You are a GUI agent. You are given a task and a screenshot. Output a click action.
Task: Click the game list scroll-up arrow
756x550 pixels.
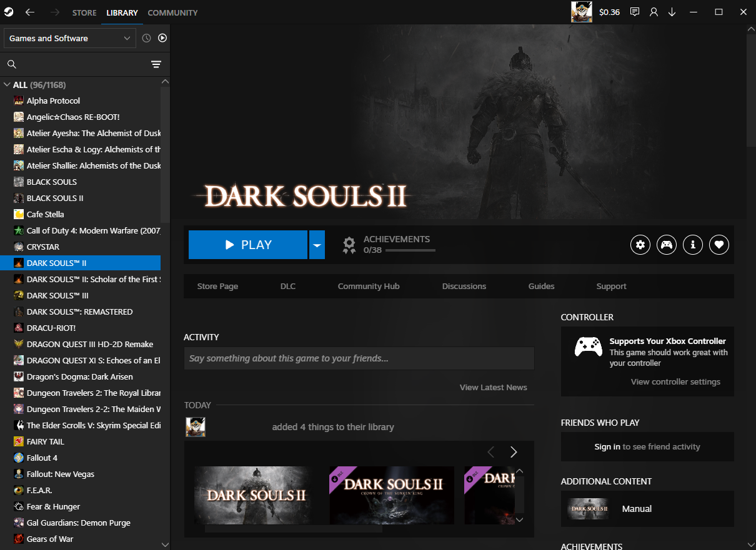coord(165,81)
